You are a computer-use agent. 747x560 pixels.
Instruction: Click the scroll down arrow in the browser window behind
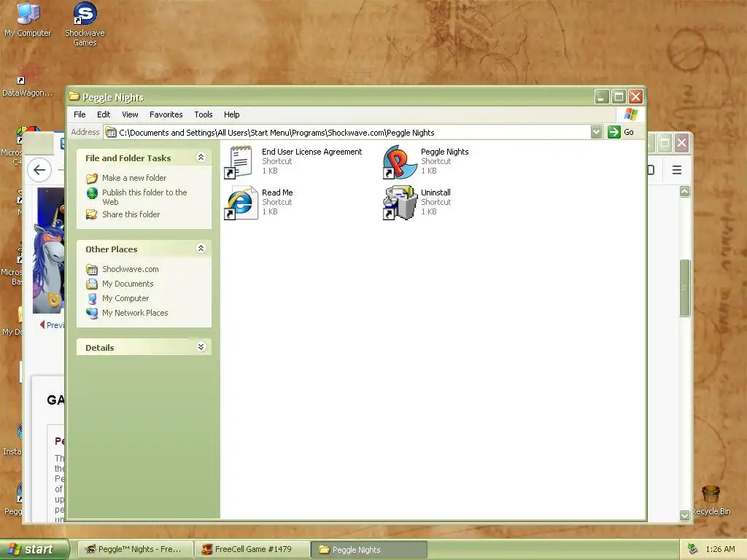coord(684,516)
